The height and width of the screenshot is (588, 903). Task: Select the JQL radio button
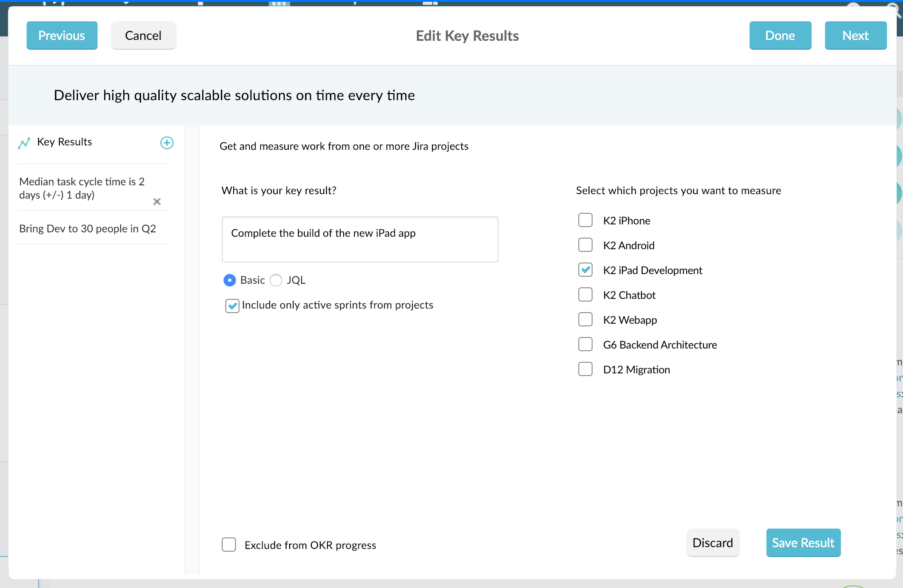(276, 280)
